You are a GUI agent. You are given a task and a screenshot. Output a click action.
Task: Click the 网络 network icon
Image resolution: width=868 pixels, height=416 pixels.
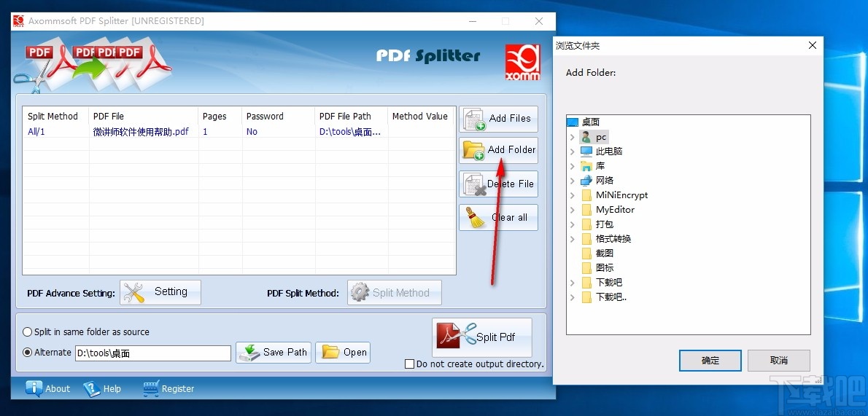coord(586,181)
